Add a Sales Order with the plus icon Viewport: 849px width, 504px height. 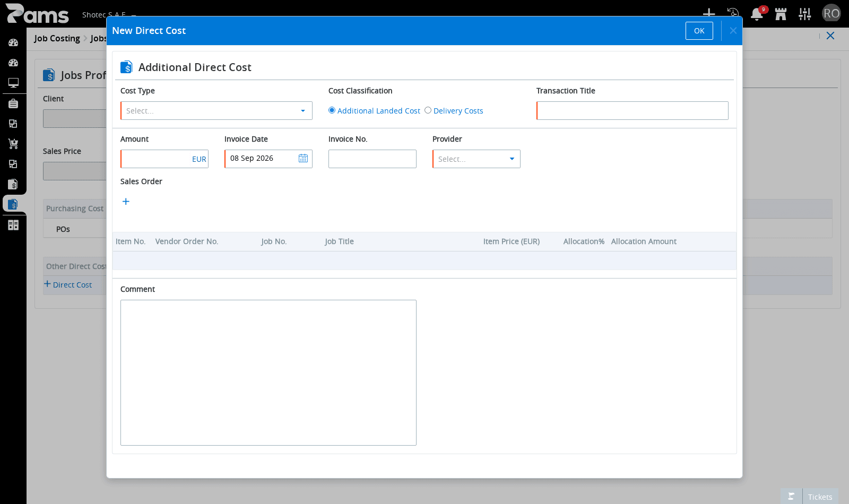pos(126,202)
